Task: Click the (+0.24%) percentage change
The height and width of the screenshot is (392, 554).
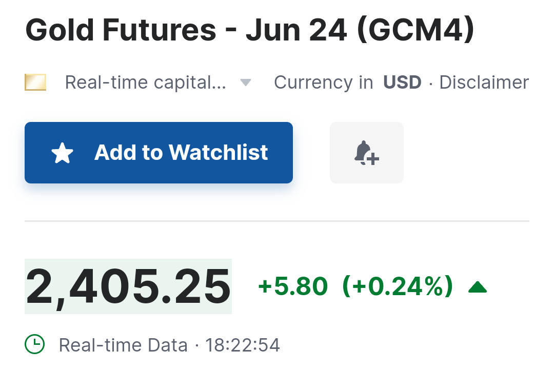Action: 398,286
